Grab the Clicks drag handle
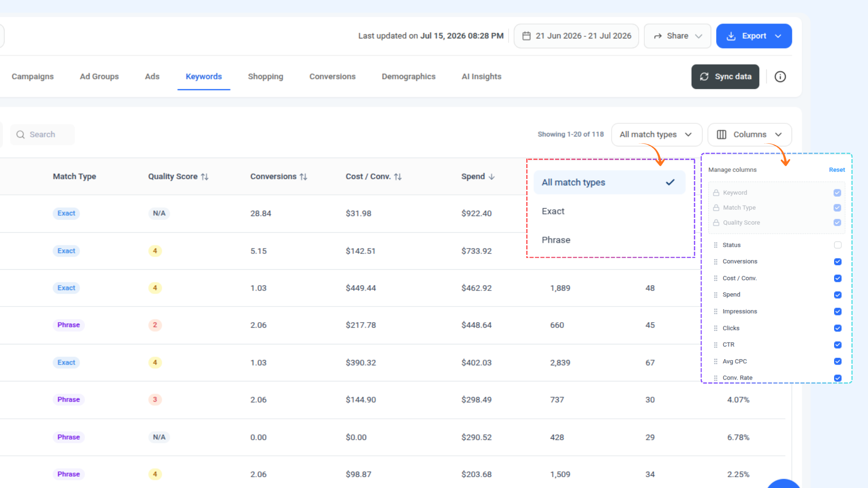This screenshot has width=868, height=488. click(x=716, y=328)
